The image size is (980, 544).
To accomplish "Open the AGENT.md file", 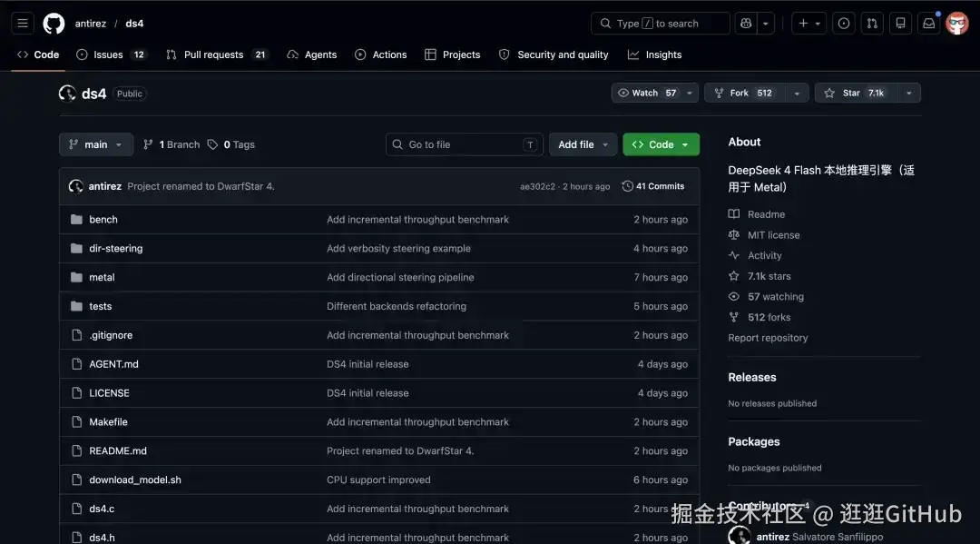I will pos(113,364).
